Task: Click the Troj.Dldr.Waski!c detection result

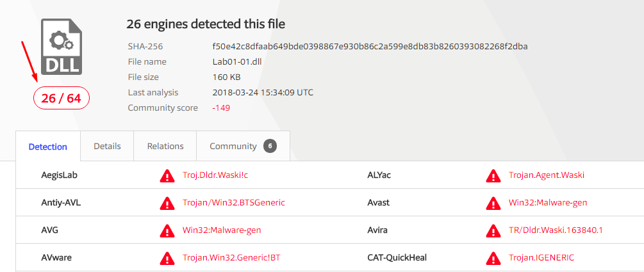Action: pyautogui.click(x=215, y=175)
